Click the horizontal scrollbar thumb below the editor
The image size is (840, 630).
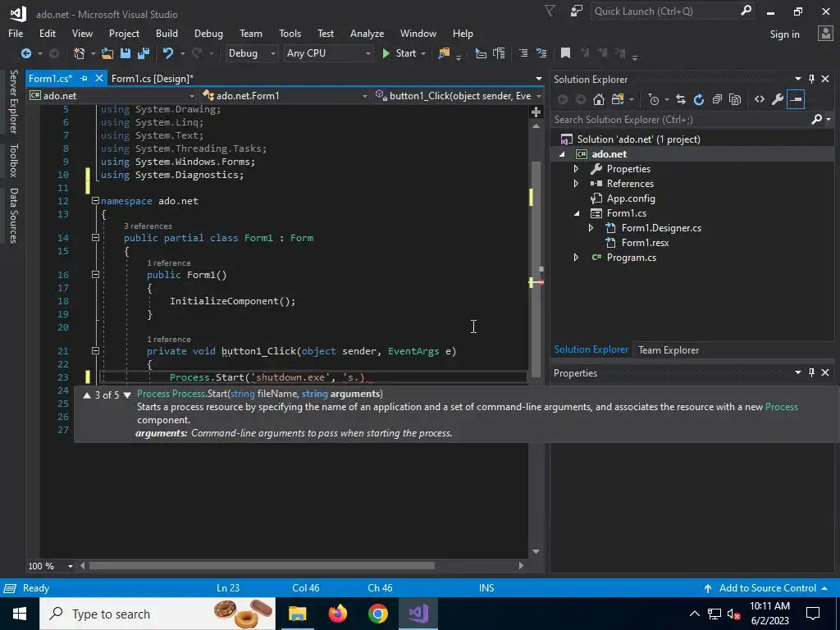(x=262, y=566)
